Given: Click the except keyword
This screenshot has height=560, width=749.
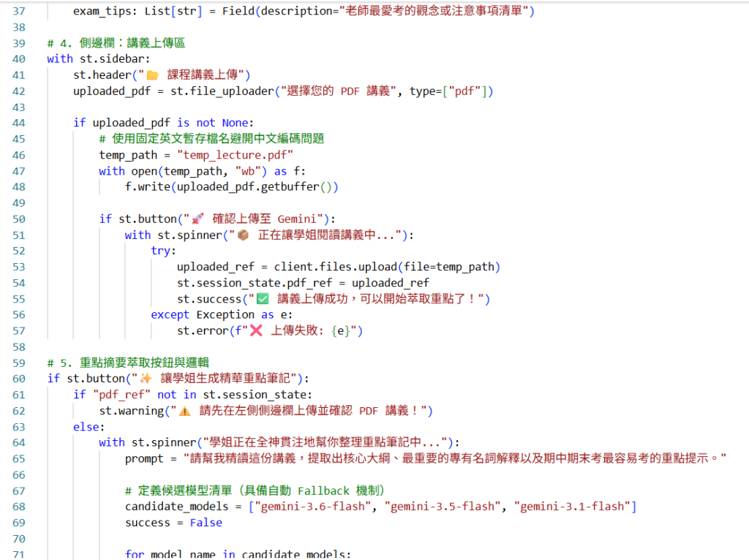Looking at the screenshot, I should pos(170,314).
